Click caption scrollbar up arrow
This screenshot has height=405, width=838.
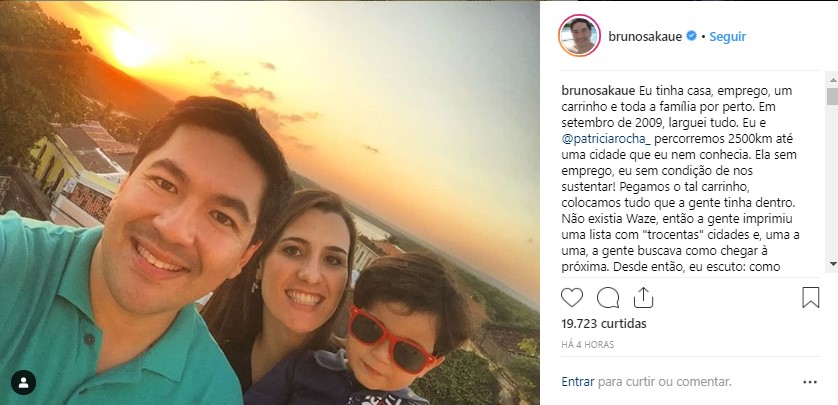[x=832, y=81]
